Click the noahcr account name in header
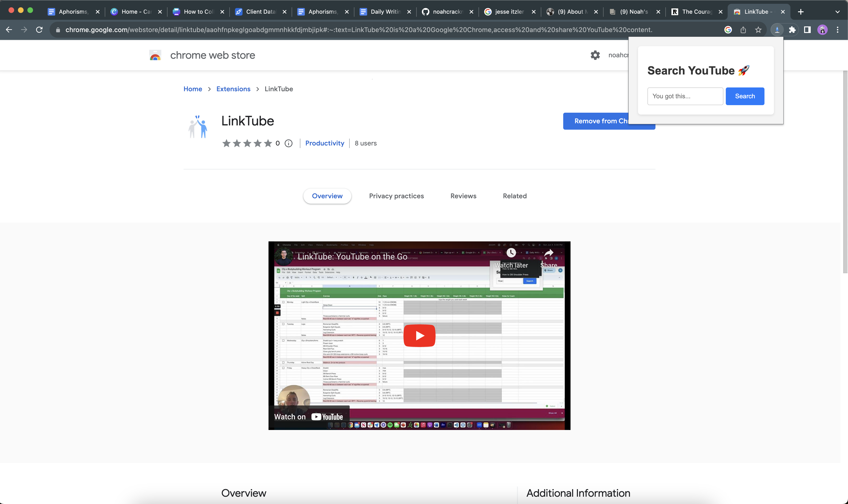 (618, 55)
